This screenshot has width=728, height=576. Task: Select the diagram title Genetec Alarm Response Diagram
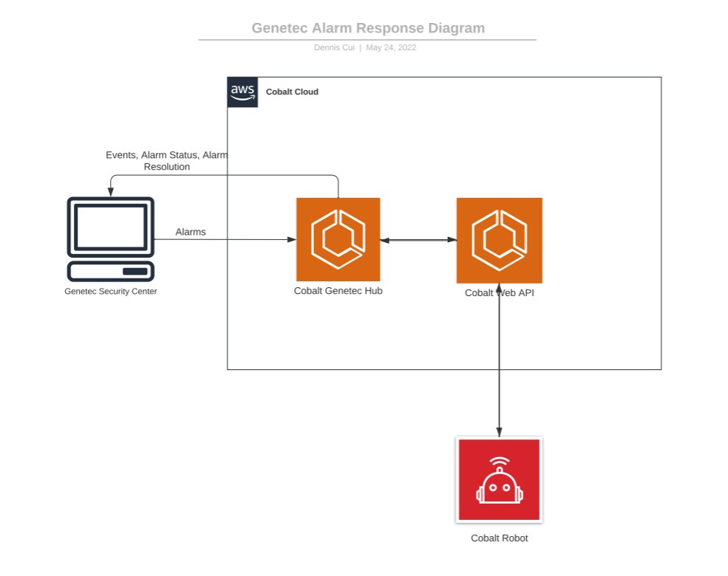(368, 28)
